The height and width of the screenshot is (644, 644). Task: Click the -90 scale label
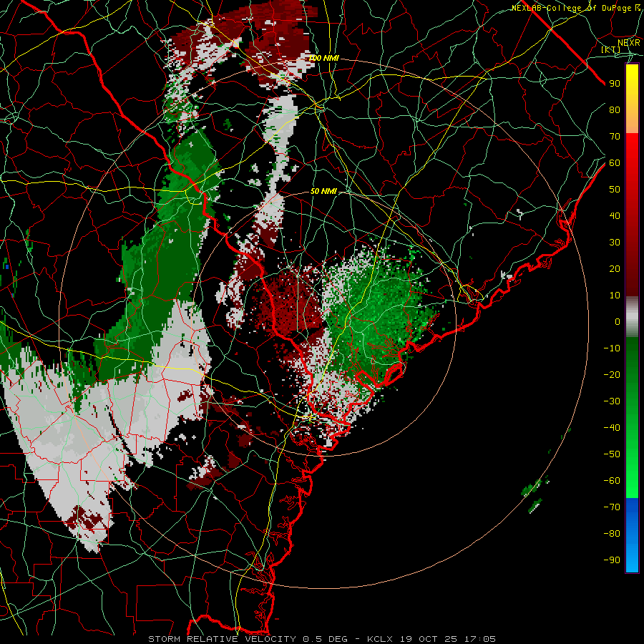pyautogui.click(x=612, y=560)
